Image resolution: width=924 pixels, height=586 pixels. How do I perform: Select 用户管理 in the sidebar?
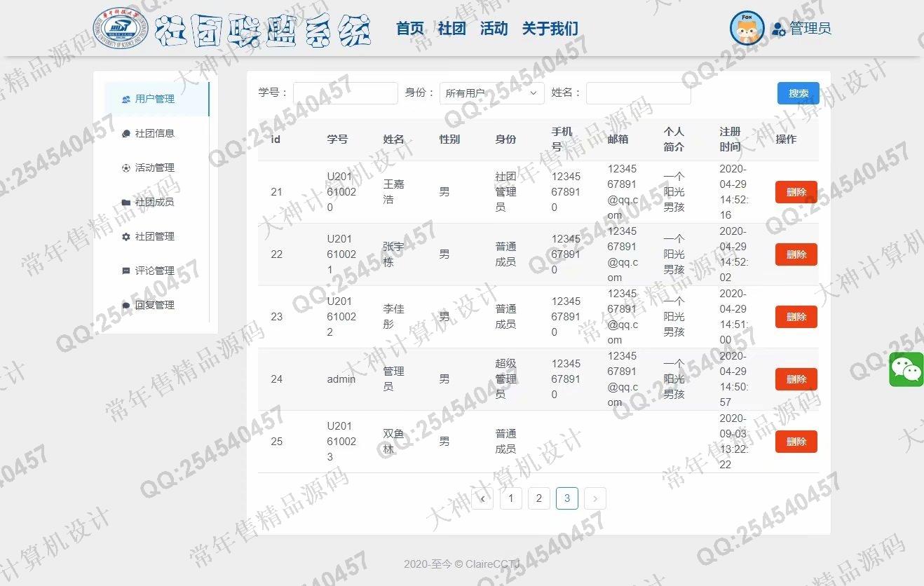tap(157, 99)
